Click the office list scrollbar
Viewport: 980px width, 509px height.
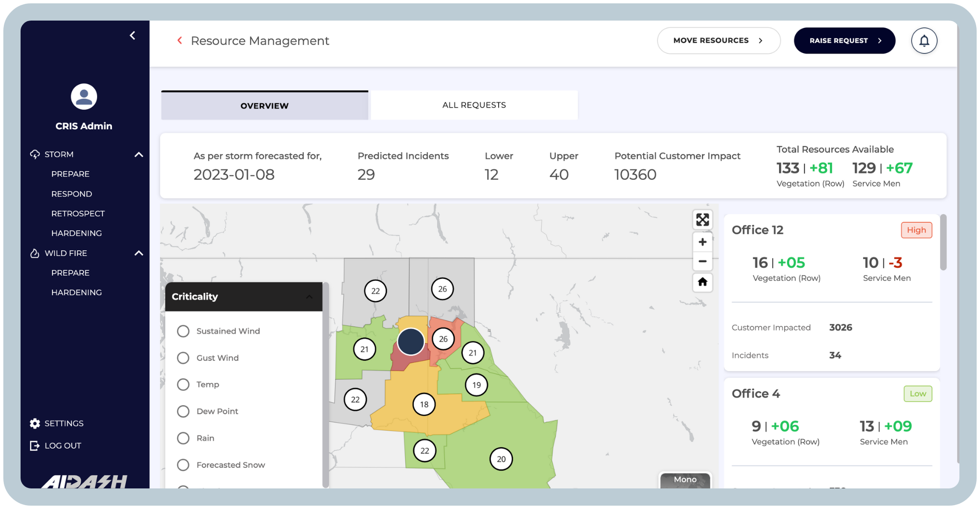click(x=943, y=243)
